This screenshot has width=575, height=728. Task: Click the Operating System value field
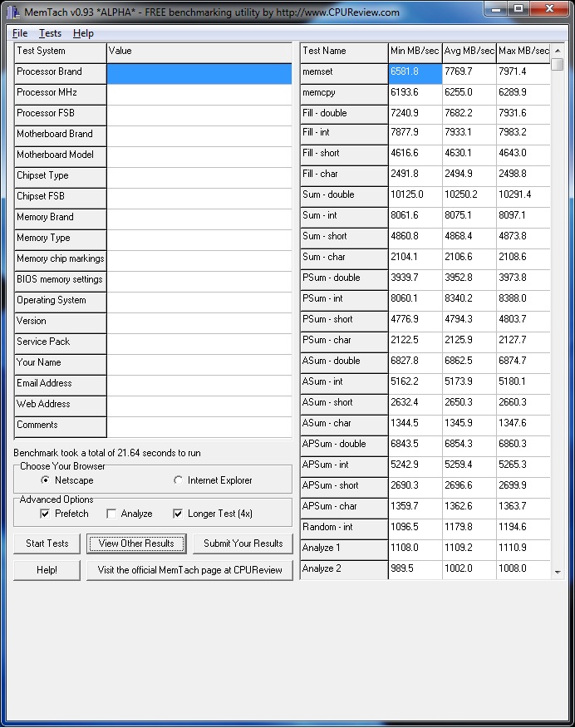(x=199, y=303)
